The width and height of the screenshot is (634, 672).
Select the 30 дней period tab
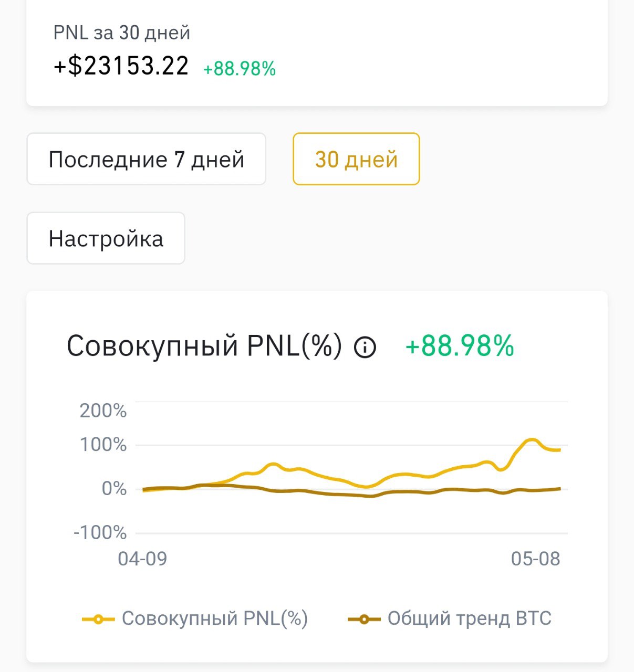(x=356, y=159)
